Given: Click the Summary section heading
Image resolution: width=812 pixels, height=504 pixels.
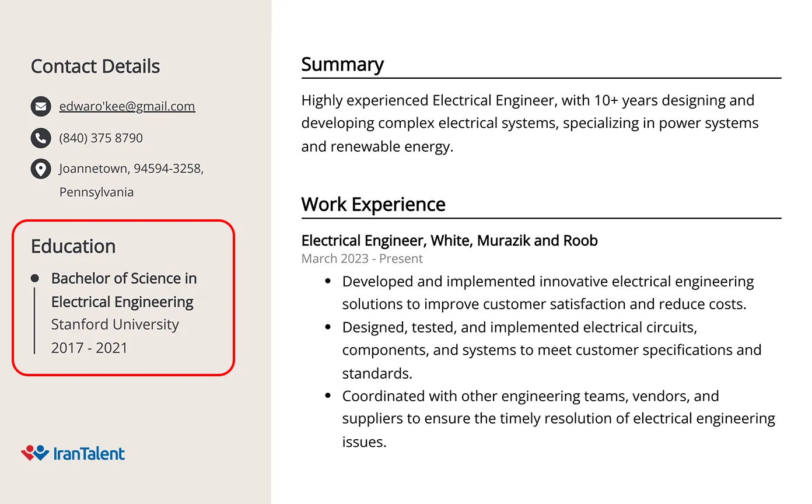Looking at the screenshot, I should click(x=342, y=64).
